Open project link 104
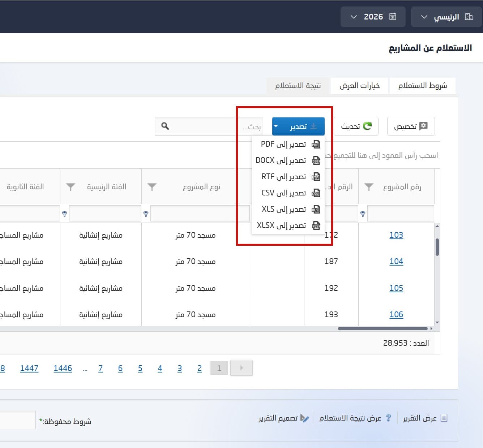The width and height of the screenshot is (483, 448). point(396,261)
